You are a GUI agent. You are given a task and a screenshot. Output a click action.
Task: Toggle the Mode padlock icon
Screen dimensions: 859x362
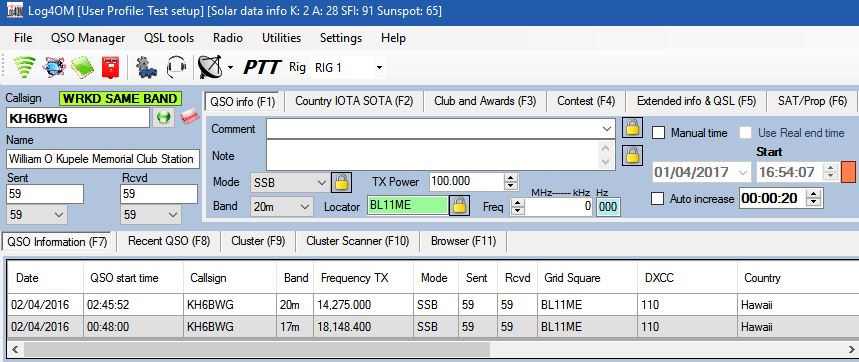point(341,182)
